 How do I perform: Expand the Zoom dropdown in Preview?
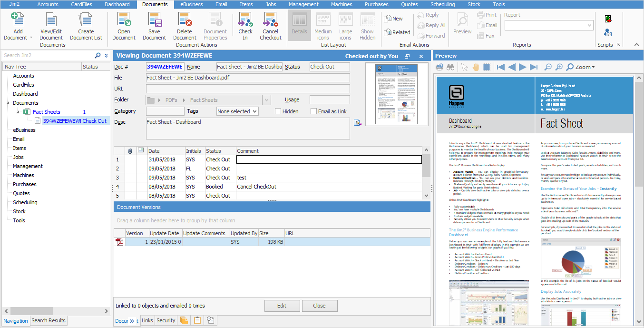[580, 67]
